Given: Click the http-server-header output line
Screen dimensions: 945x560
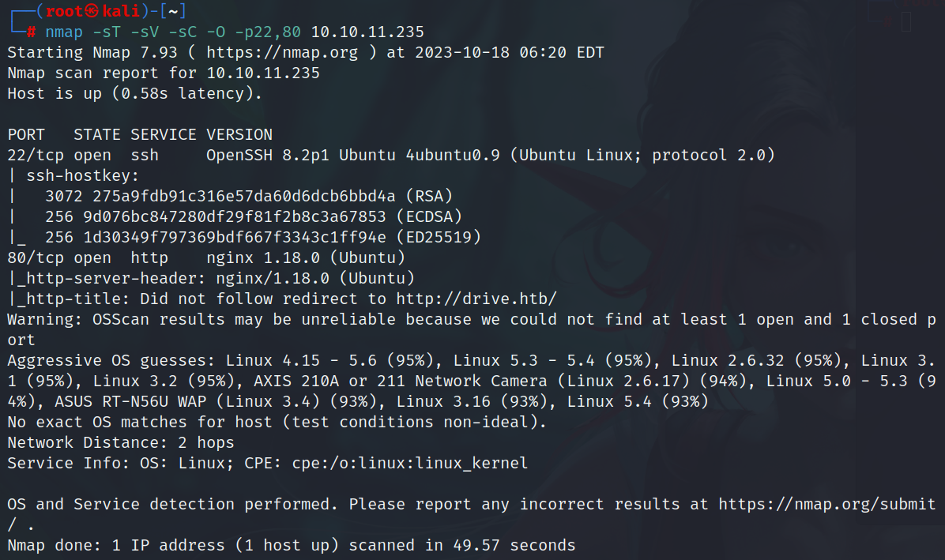Looking at the screenshot, I should pos(211,278).
